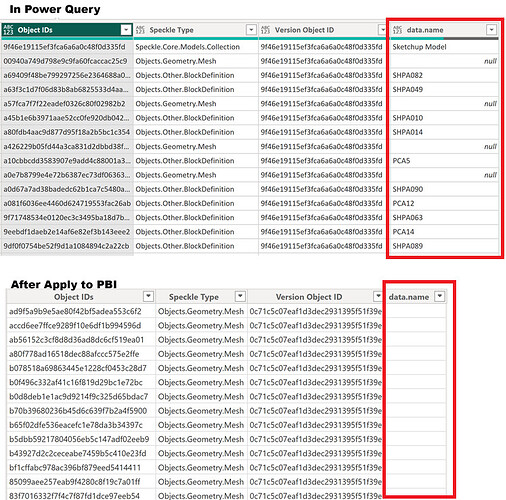Select object ID starting a63f3c1d7f06d83b
The image size is (506, 500).
tap(66, 90)
